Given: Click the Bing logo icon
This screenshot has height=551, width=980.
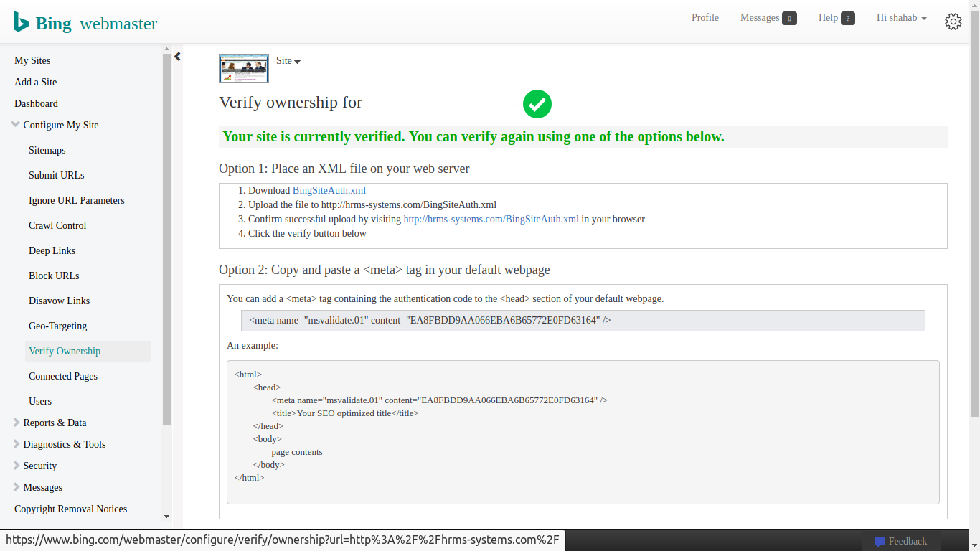Looking at the screenshot, I should point(21,22).
